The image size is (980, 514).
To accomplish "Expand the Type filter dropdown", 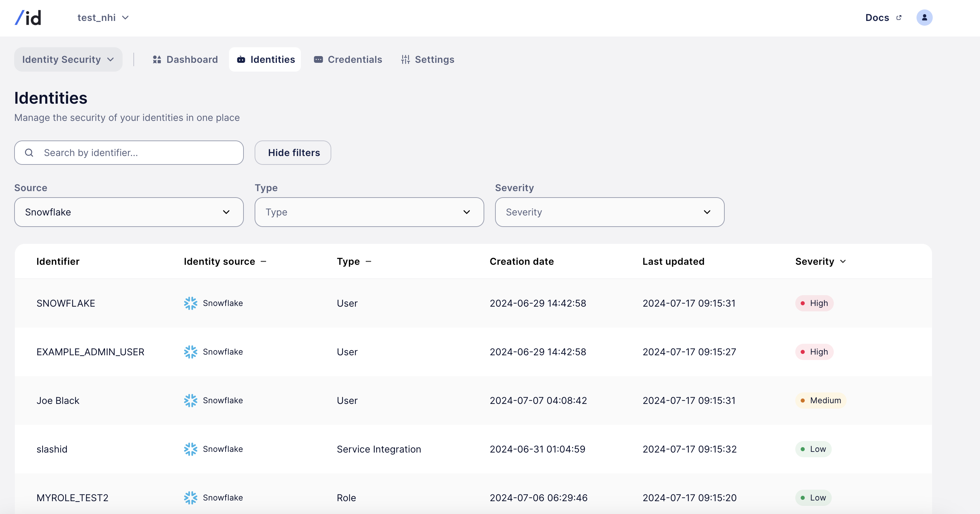I will point(369,212).
